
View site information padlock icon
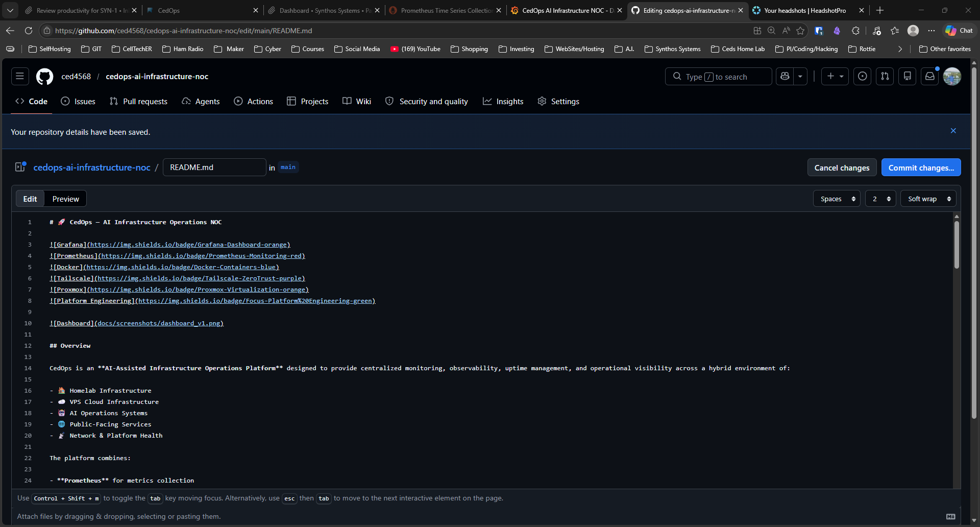[47, 31]
